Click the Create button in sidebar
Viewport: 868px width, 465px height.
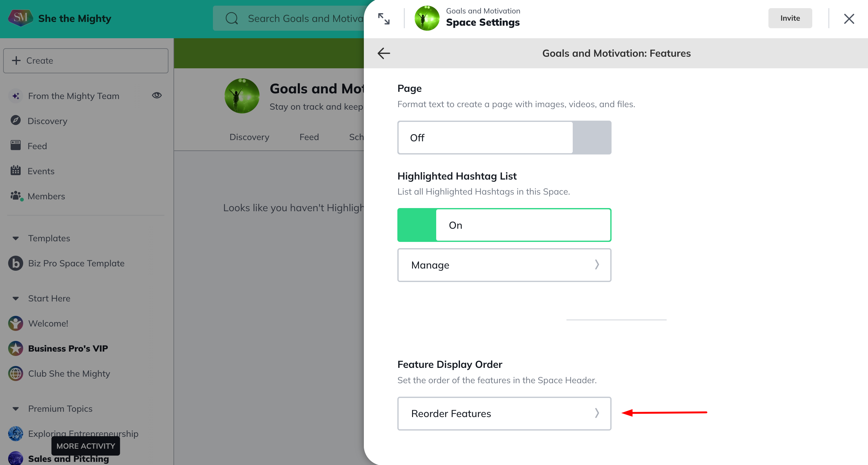tap(85, 61)
